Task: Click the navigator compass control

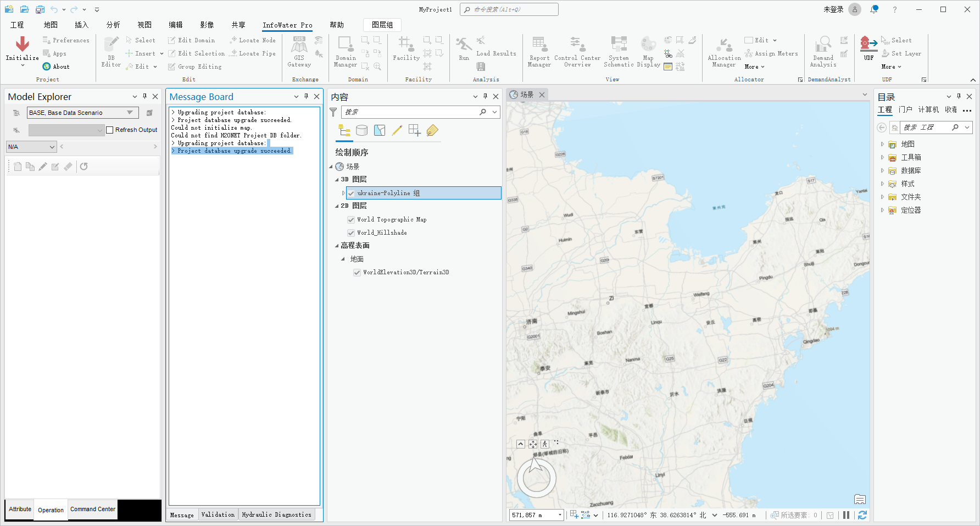Action: tap(537, 478)
